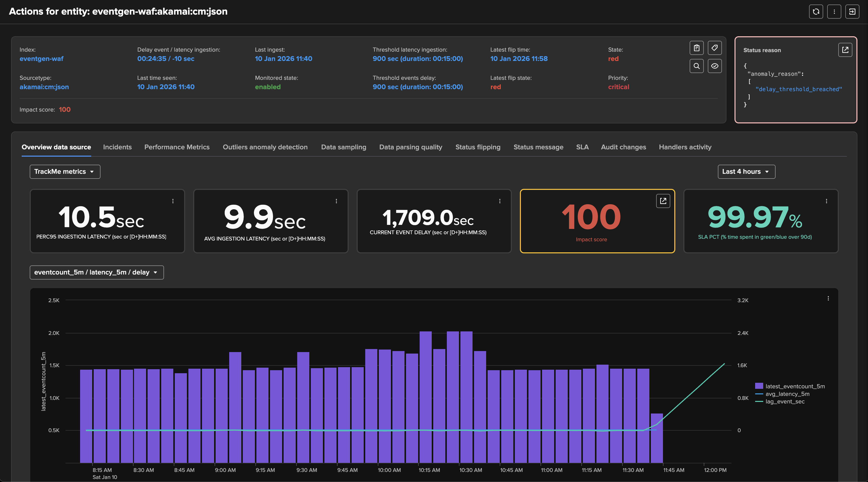Open Impact score card external link icon
This screenshot has height=482, width=868.
point(663,201)
